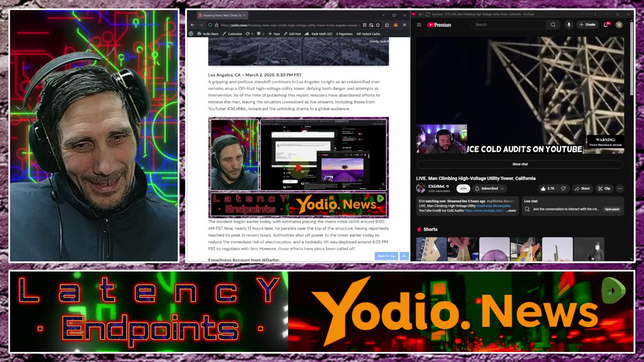Go back in the Yodio.news browser window

[x=192, y=25]
